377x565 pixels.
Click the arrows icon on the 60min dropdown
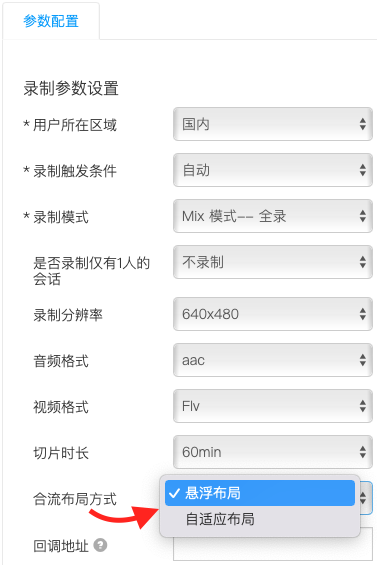[363, 452]
